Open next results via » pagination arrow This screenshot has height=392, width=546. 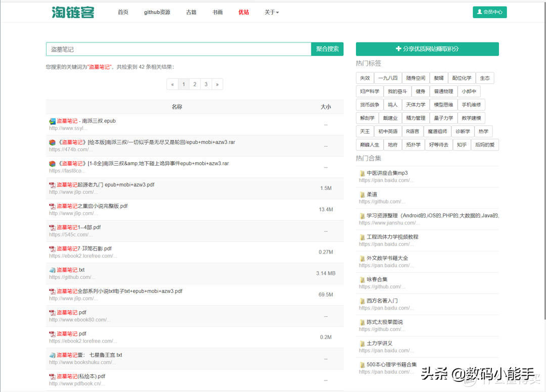pos(217,84)
